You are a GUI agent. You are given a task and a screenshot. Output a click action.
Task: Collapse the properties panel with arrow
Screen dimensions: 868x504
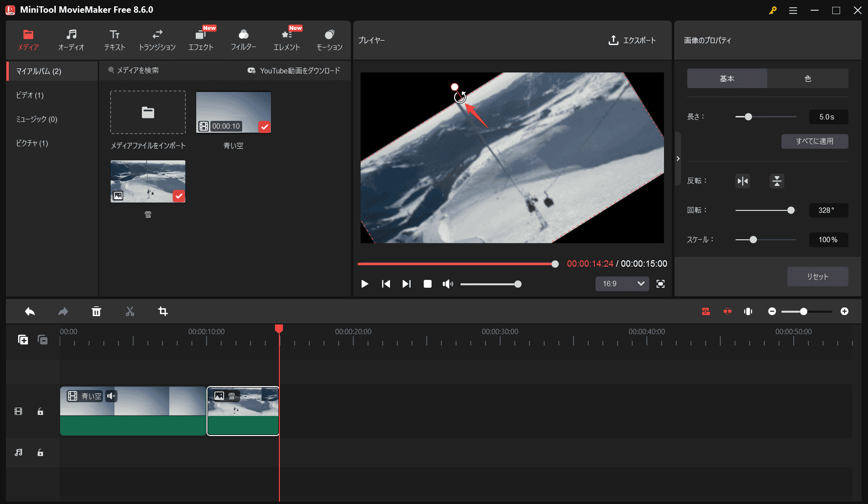point(678,158)
